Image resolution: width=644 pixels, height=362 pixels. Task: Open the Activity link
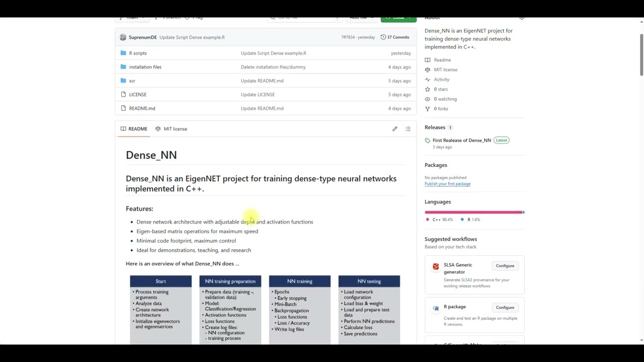click(442, 79)
